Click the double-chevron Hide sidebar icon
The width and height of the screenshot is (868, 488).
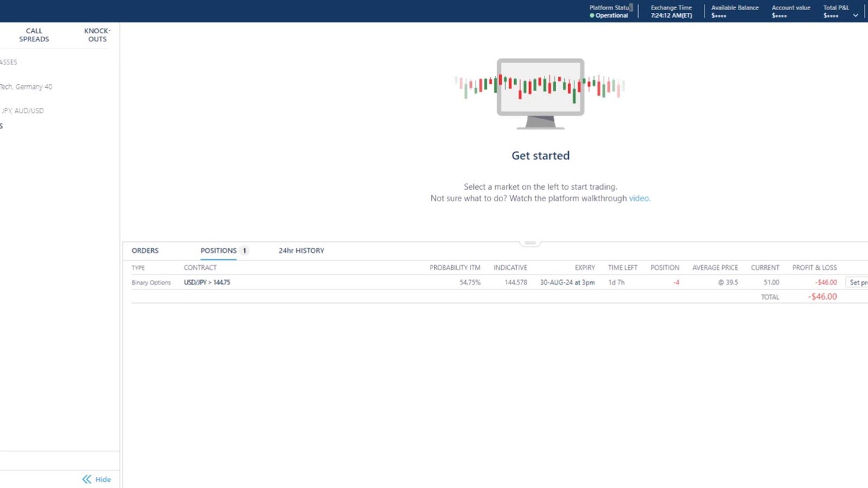coord(87,479)
